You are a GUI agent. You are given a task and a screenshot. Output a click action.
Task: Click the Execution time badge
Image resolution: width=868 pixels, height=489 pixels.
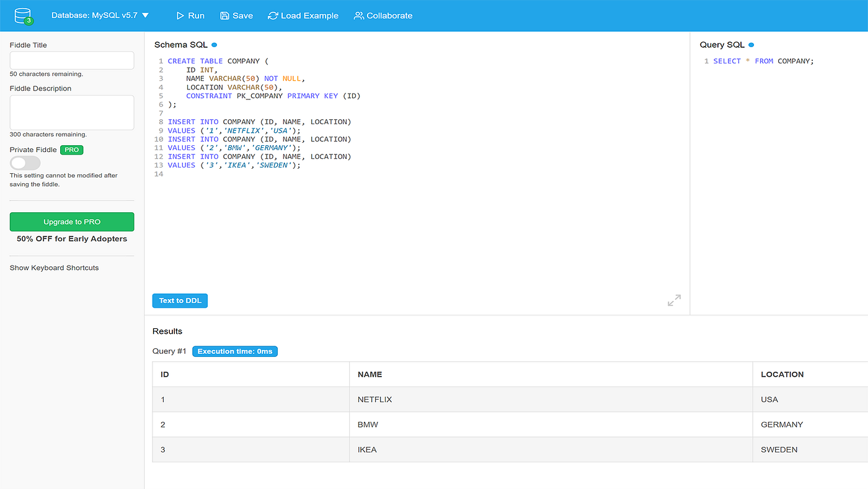point(234,351)
